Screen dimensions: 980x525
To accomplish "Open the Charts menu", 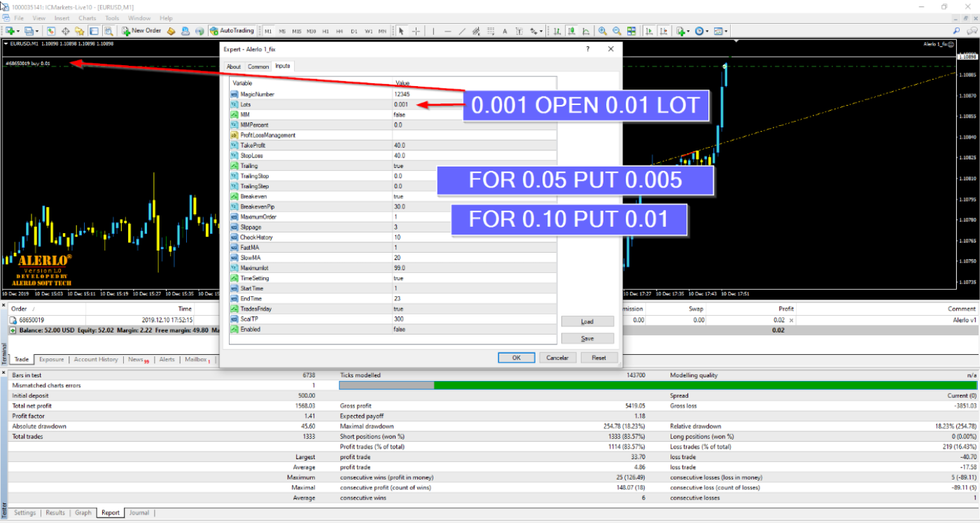I will [x=87, y=18].
